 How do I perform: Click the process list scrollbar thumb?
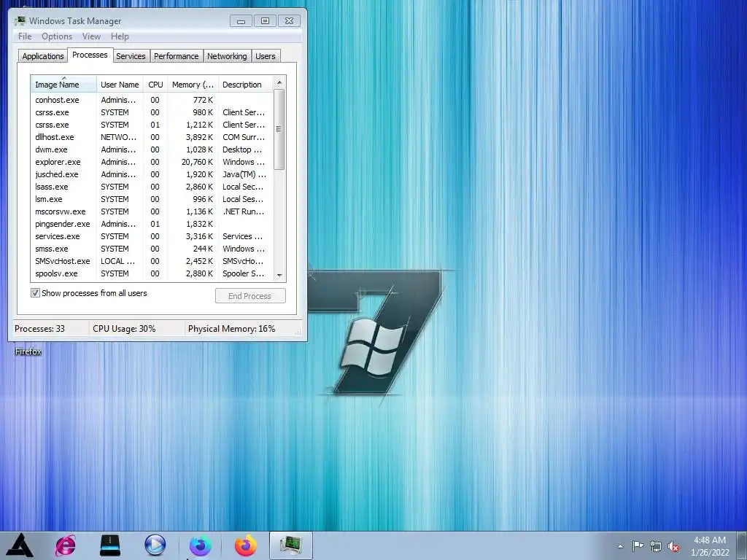pos(279,129)
